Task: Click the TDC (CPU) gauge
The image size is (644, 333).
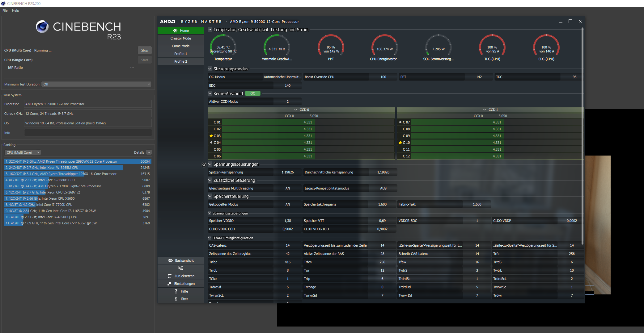Action: coord(492,45)
